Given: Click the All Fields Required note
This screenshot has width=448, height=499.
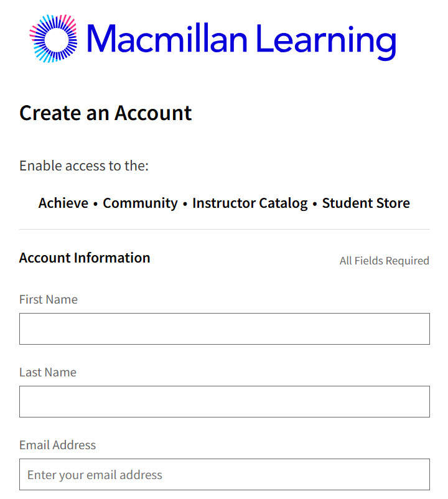Looking at the screenshot, I should tap(384, 261).
